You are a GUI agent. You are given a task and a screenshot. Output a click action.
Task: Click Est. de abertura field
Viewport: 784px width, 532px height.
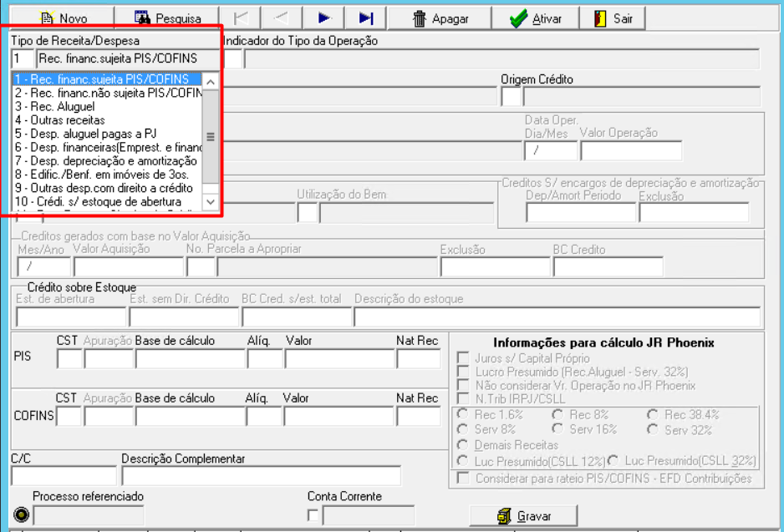click(71, 317)
